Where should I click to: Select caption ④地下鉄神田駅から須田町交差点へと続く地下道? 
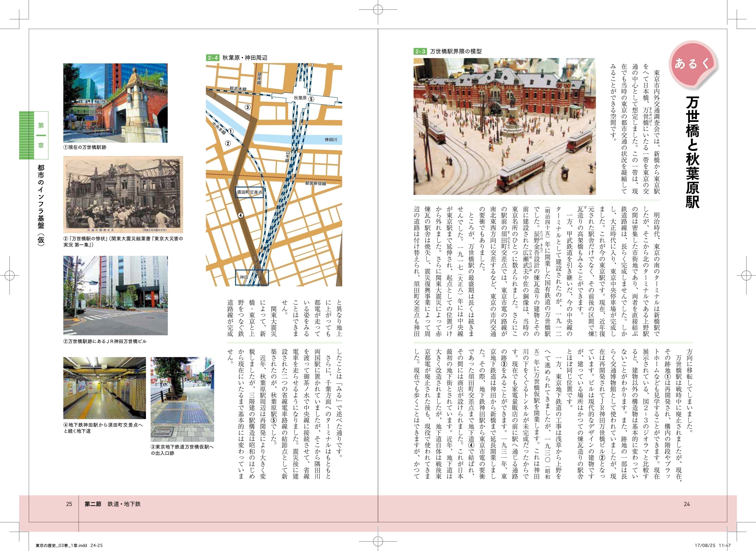point(103,428)
